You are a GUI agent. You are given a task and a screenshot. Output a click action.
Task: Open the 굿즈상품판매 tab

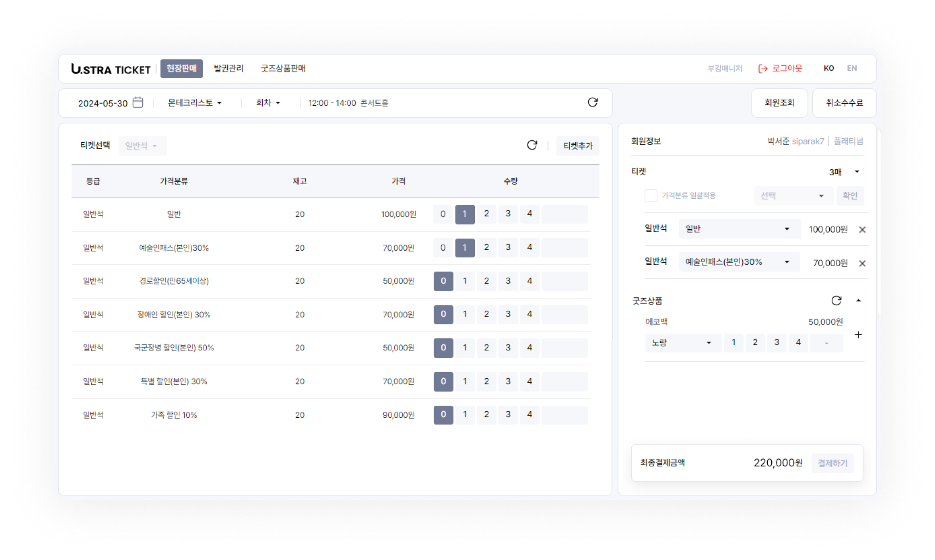coord(283,68)
